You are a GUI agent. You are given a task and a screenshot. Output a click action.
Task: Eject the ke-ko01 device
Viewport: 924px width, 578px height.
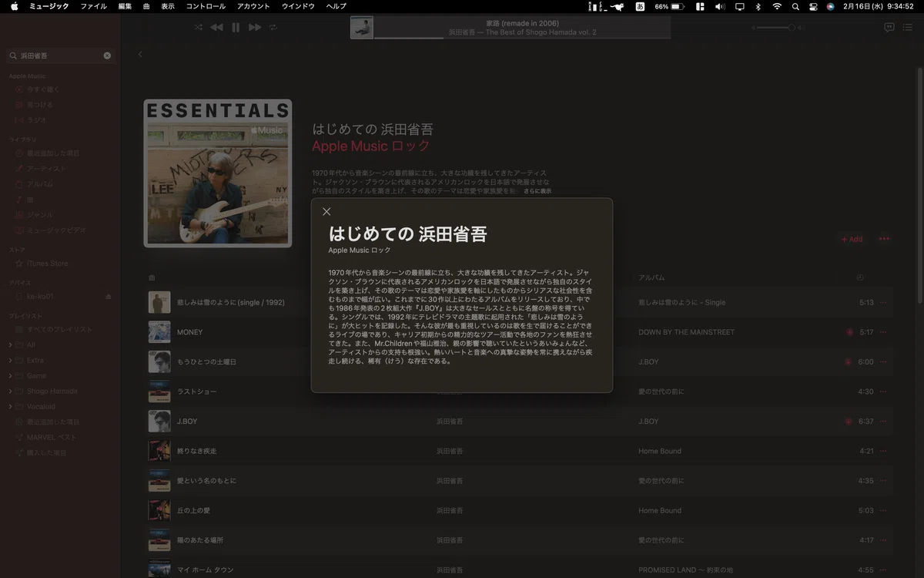(109, 297)
